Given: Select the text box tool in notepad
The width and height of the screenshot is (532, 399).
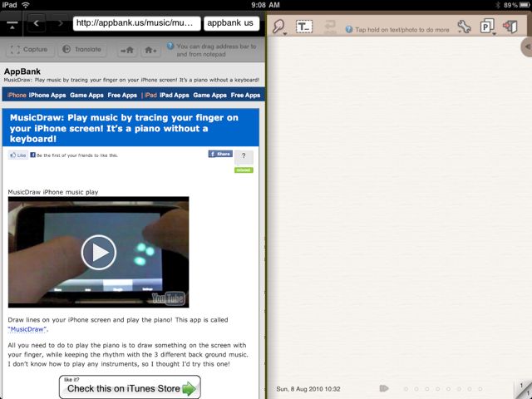Looking at the screenshot, I should (x=304, y=27).
